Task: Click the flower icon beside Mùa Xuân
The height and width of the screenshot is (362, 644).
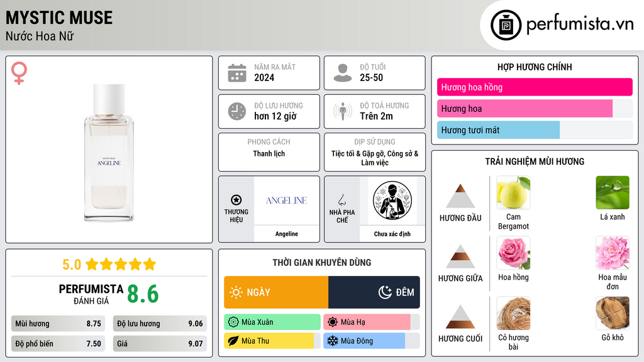Action: [233, 322]
